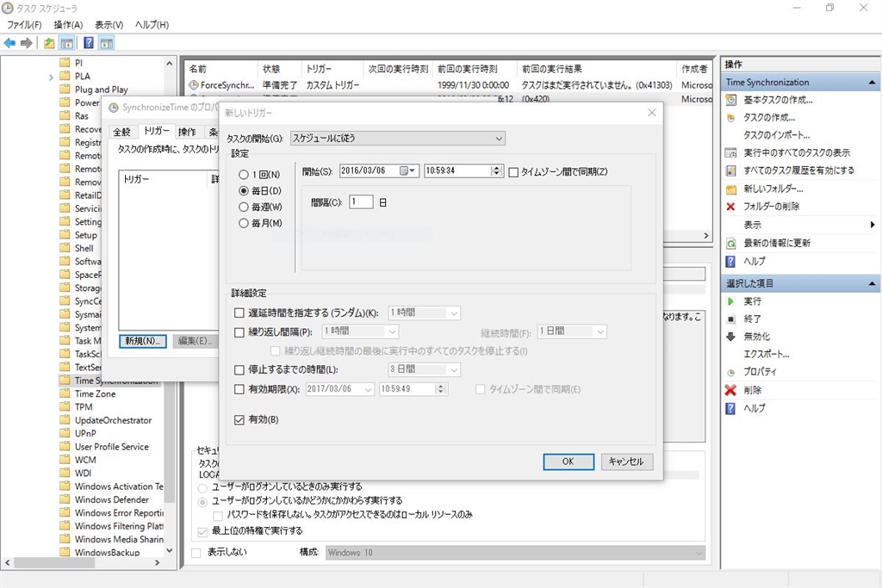This screenshot has height=588, width=882.
Task: Open the 表示(V) menu
Action: (109, 25)
